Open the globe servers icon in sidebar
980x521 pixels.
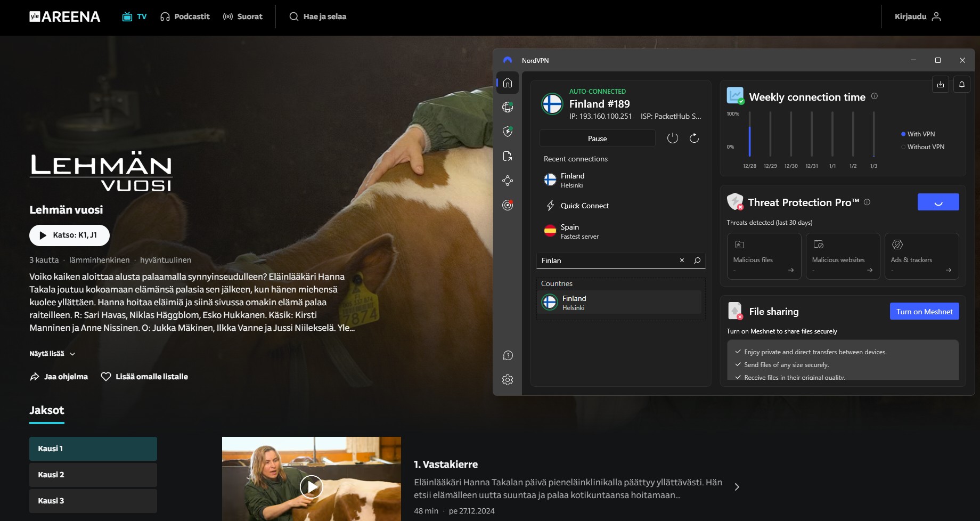point(508,107)
